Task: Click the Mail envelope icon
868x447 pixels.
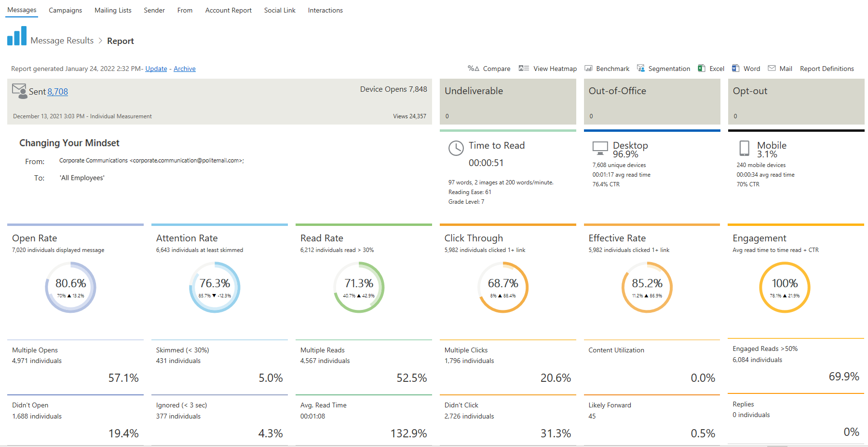Action: (x=772, y=69)
